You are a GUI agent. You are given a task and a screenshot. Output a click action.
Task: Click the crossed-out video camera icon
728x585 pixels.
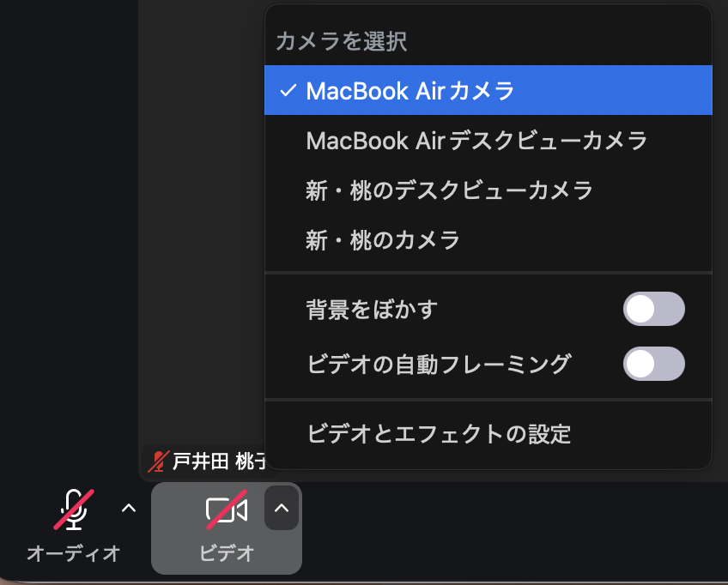pyautogui.click(x=227, y=510)
